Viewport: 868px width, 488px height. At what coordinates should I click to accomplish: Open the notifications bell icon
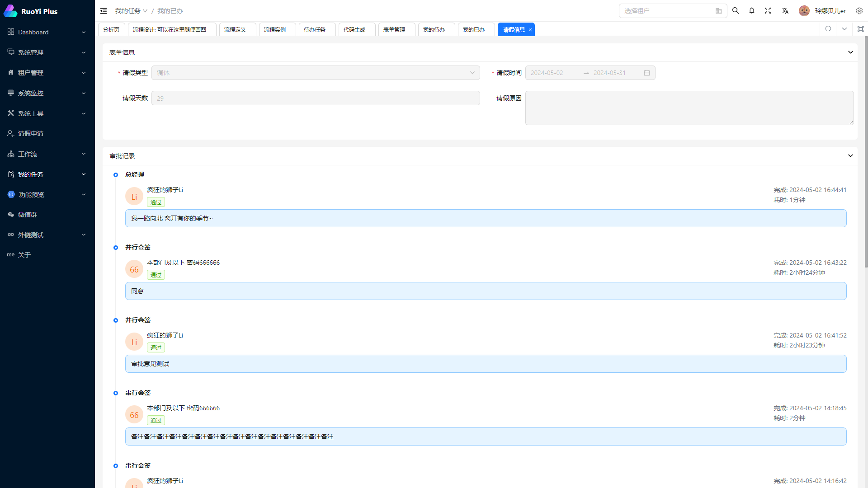(x=752, y=10)
